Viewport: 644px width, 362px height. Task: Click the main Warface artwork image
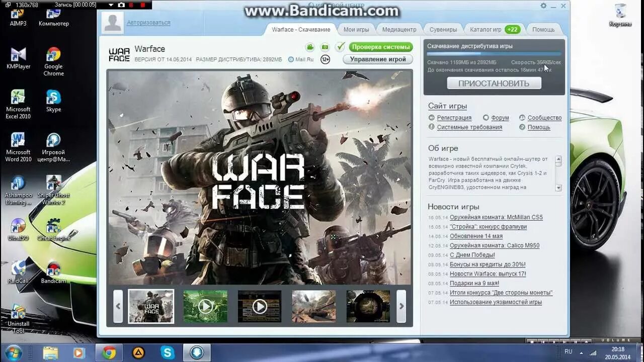pyautogui.click(x=260, y=177)
